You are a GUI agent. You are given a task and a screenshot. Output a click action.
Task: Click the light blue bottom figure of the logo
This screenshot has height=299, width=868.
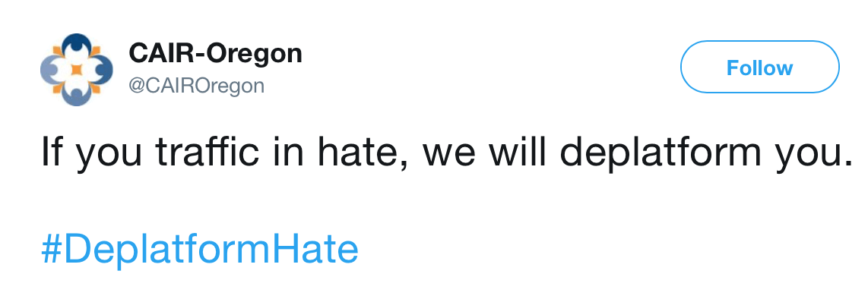coord(77,95)
